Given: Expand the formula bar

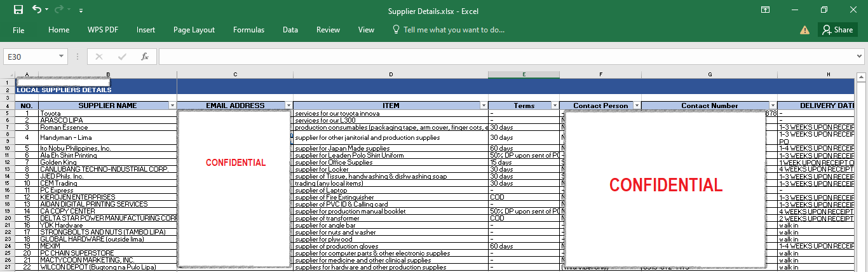Looking at the screenshot, I should (860, 57).
